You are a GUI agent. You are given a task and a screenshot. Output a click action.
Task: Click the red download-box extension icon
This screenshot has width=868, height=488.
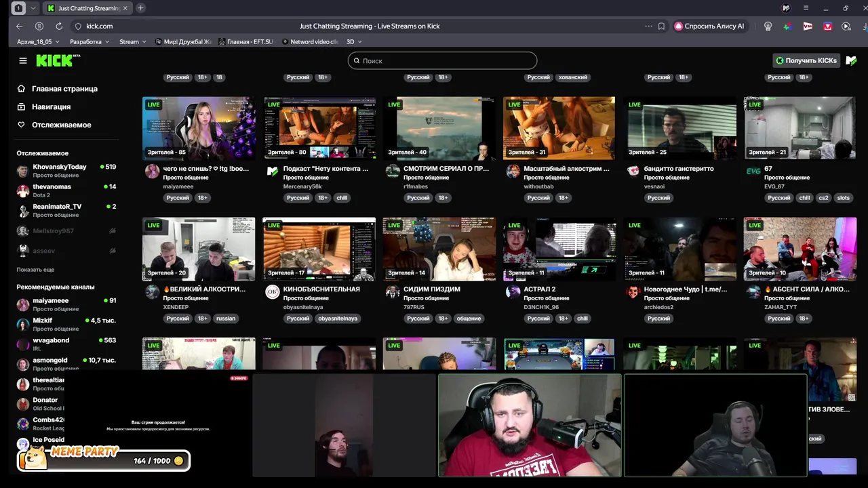[828, 26]
